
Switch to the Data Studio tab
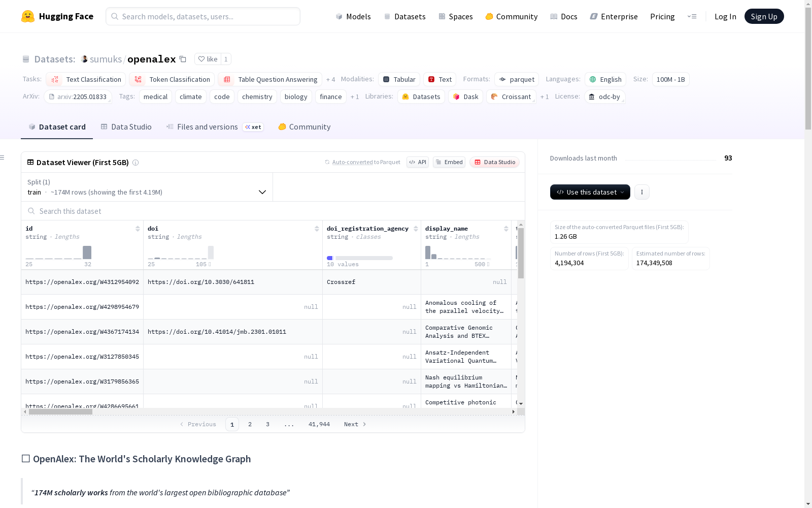(x=126, y=127)
